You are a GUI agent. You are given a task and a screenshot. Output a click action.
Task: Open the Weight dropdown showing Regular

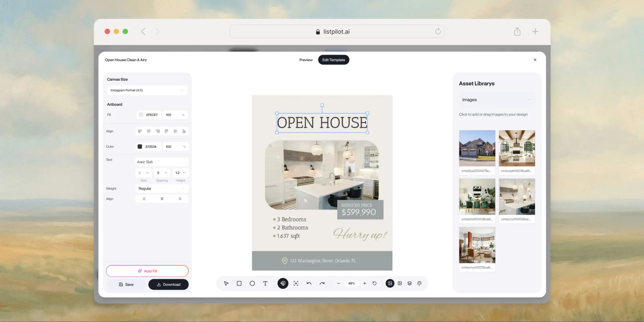tap(162, 189)
